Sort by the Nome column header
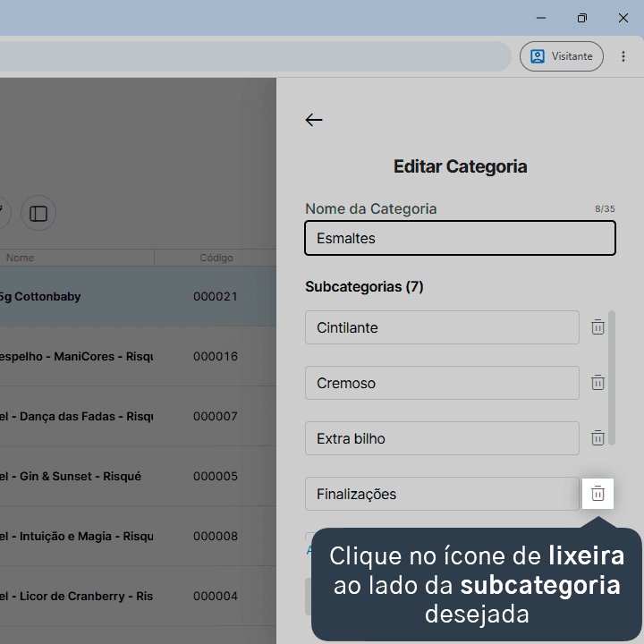Screen dimensions: 644x644 [20, 258]
